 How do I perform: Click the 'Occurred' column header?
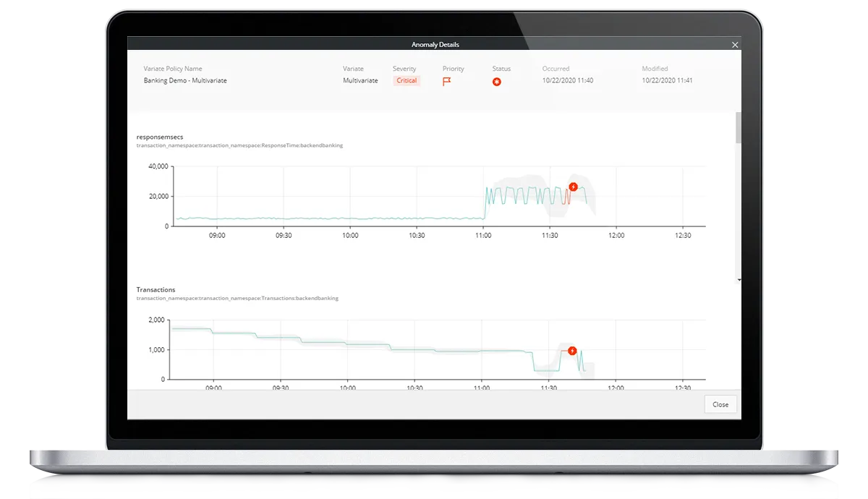[556, 69]
